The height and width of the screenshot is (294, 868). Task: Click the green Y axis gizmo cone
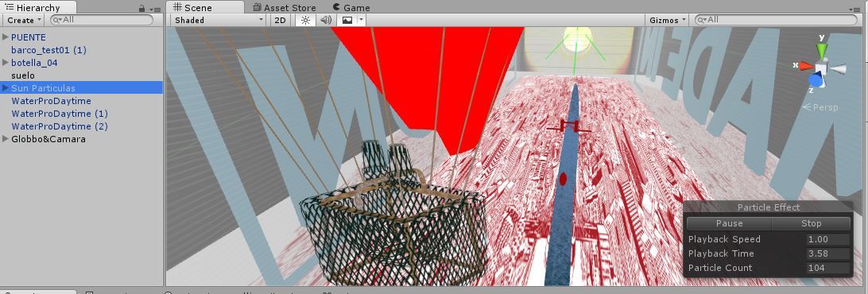coord(822,50)
